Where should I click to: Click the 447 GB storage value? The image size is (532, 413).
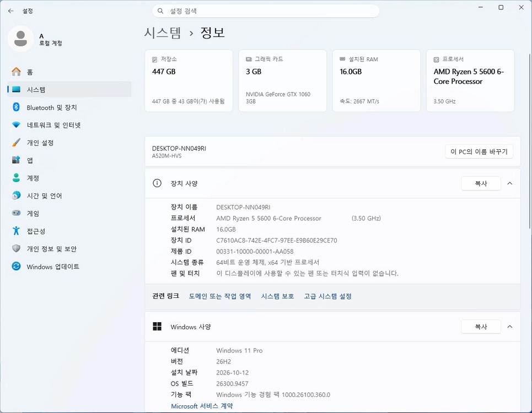(164, 72)
